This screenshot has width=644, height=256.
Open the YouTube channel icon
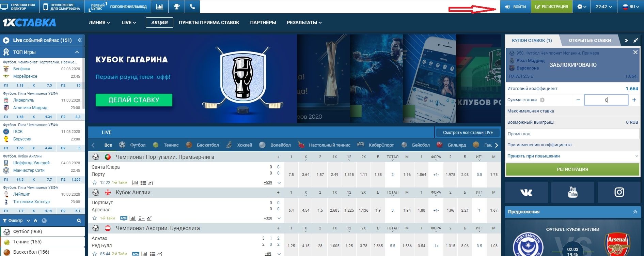coord(572,193)
